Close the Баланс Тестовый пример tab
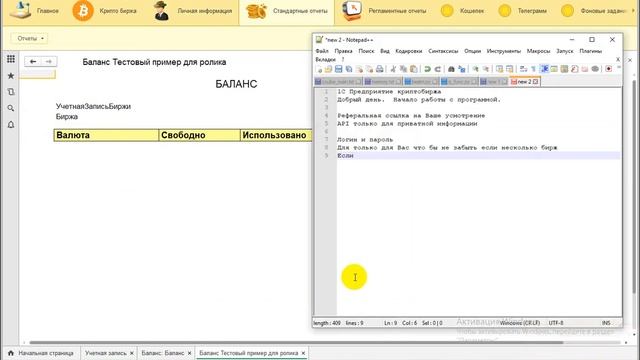This screenshot has width=640, height=360. click(303, 353)
